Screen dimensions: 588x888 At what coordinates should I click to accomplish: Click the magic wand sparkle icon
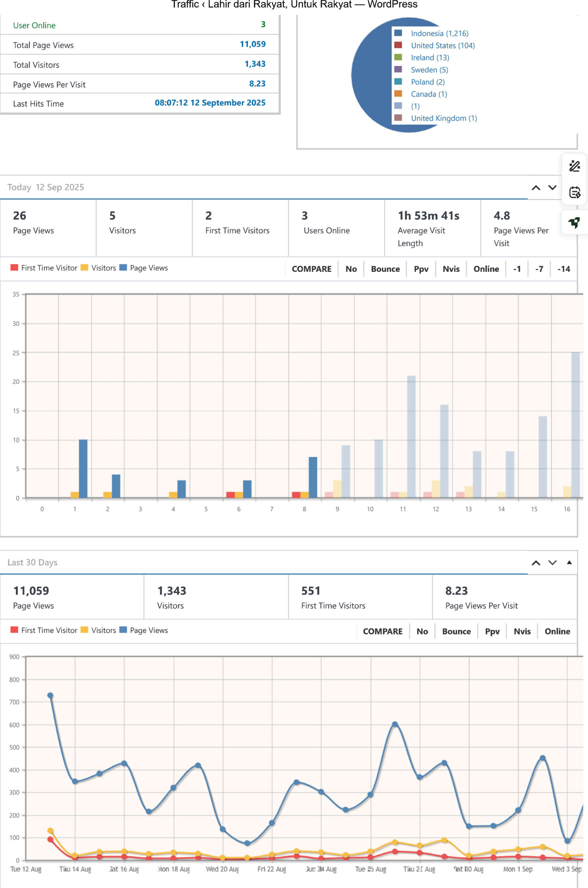click(x=574, y=166)
